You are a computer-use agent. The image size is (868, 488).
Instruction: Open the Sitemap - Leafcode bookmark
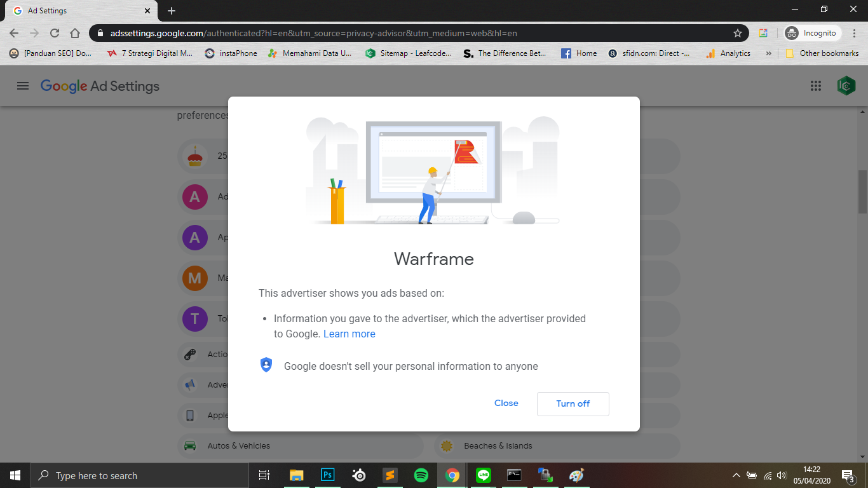(x=409, y=53)
